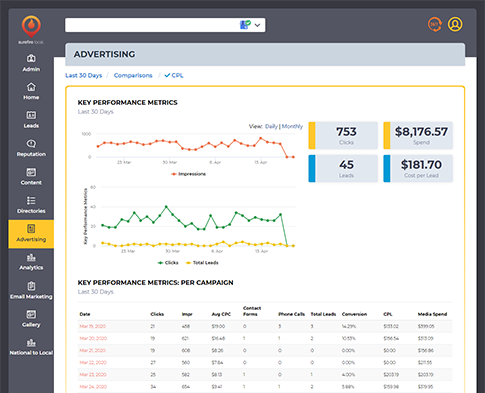Click the orange 24/7 support icon
Viewport: 485px width, 393px height.
435,24
